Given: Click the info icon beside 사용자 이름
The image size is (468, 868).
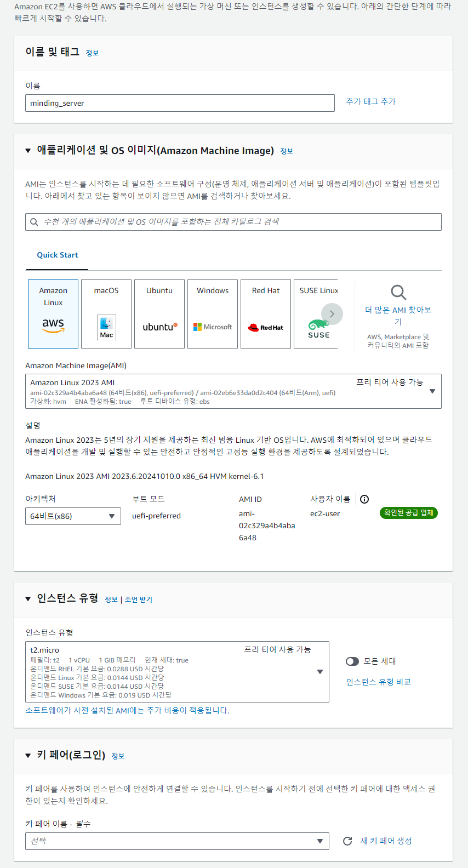Looking at the screenshot, I should pos(364,499).
